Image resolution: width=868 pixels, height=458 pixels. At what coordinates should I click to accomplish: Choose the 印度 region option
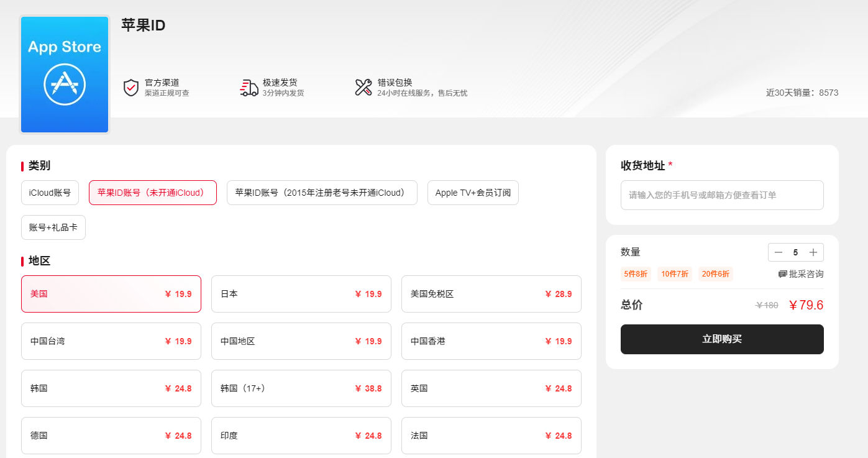tap(301, 436)
